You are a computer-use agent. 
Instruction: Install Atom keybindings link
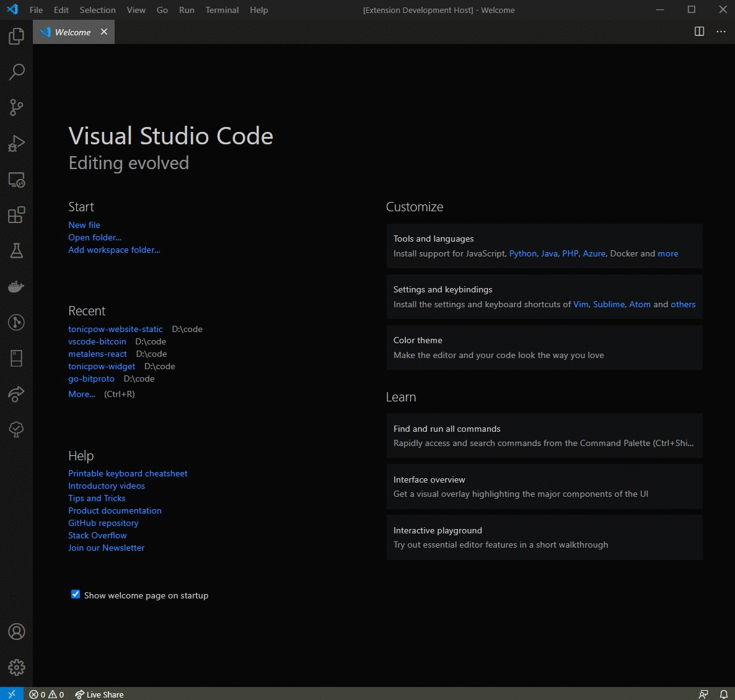640,304
